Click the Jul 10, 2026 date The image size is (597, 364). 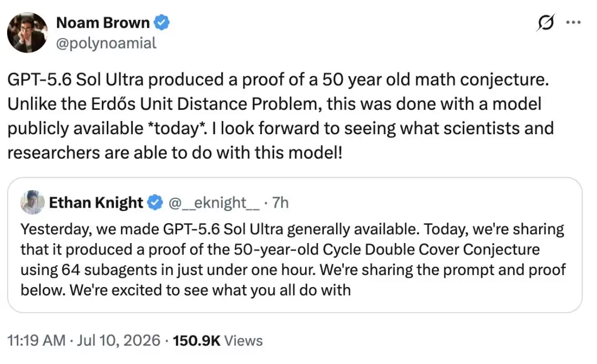(118, 340)
